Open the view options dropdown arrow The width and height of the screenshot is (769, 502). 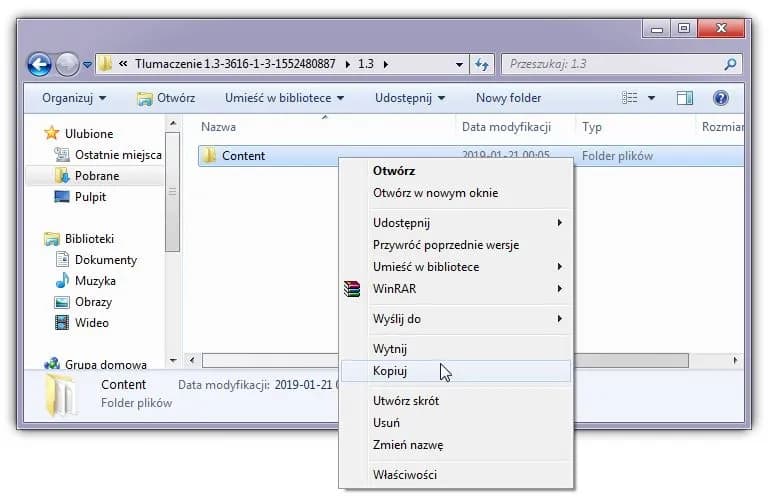(x=652, y=98)
